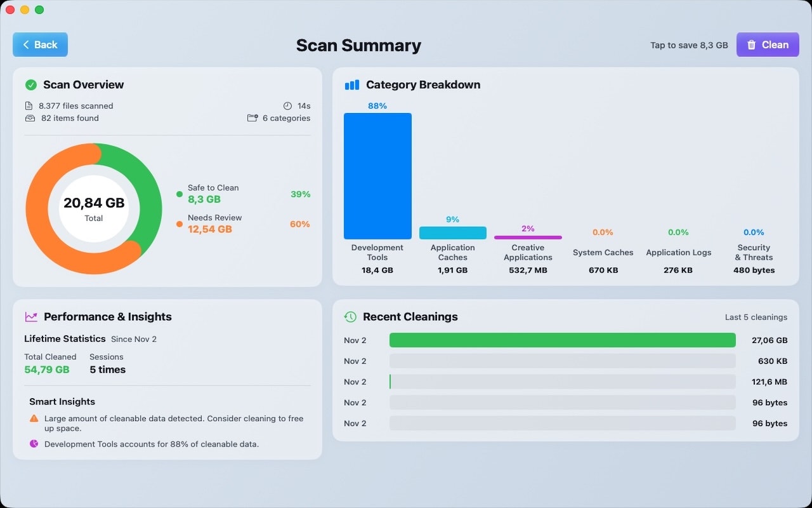Click the warning triangle in Smart Insights
812x508 pixels.
point(33,418)
